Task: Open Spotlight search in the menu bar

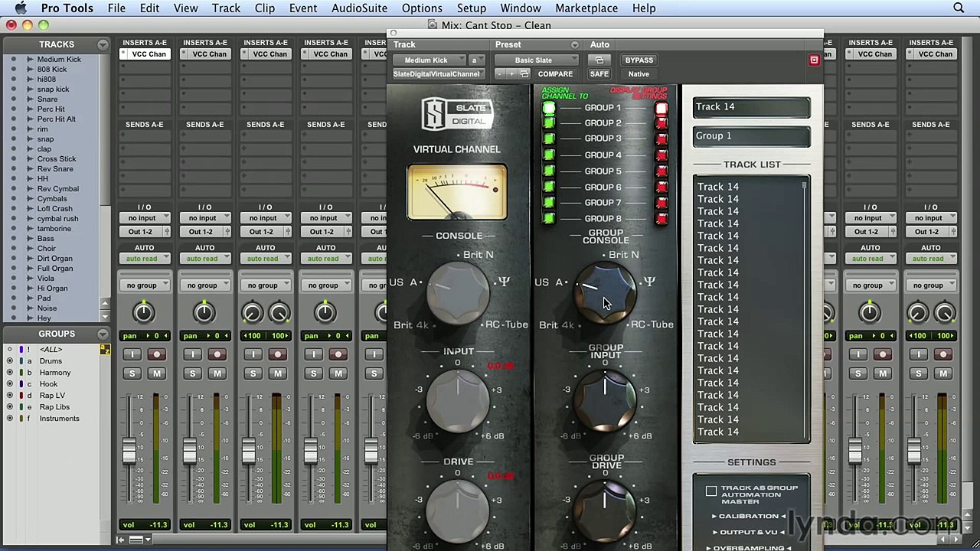Action: tap(959, 8)
